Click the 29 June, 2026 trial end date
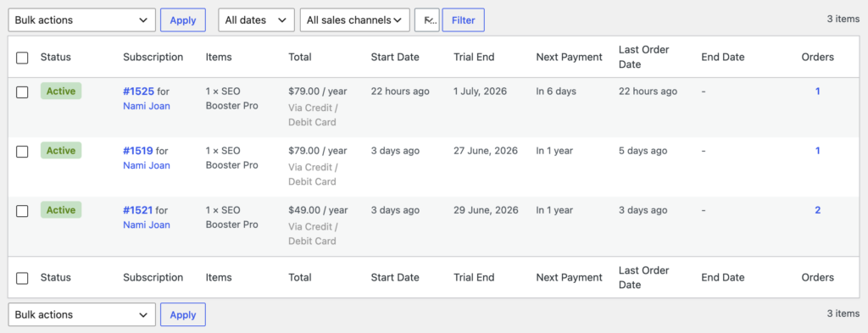 (486, 210)
